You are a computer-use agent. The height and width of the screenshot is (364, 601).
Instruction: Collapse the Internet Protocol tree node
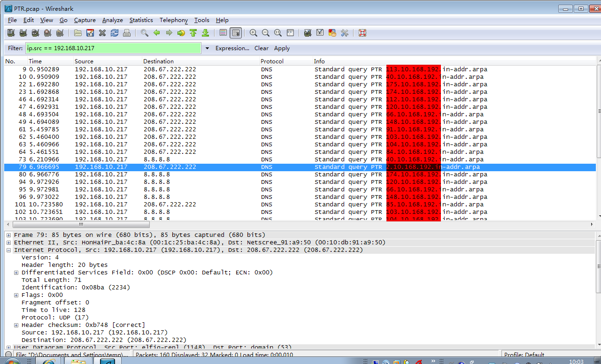pos(9,250)
